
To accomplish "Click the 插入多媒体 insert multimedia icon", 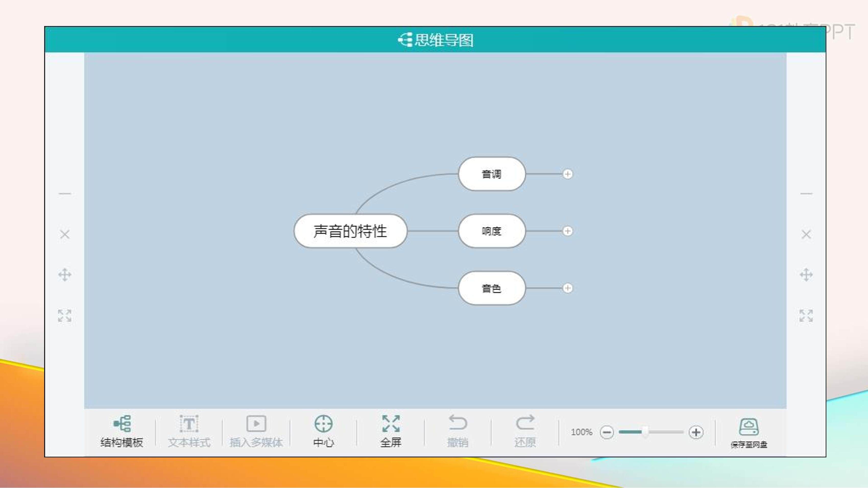I will click(256, 424).
